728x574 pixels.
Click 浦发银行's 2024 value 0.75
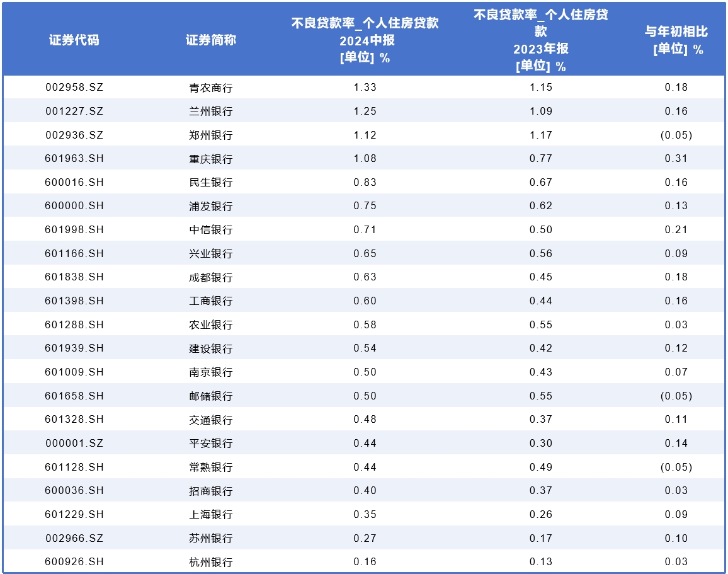click(365, 206)
